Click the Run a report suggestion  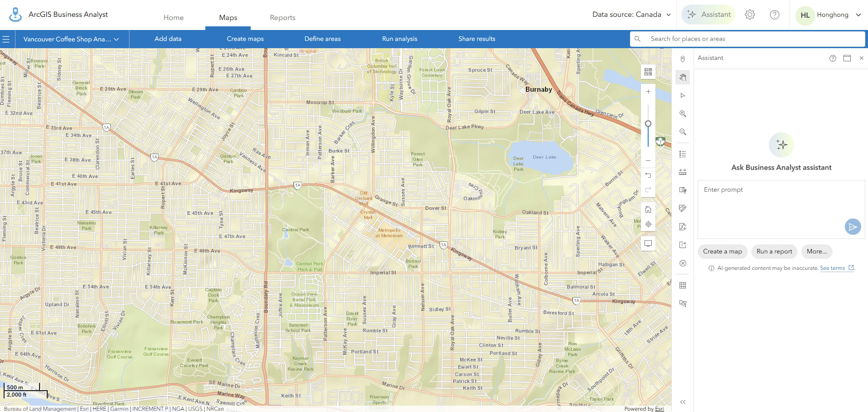pyautogui.click(x=774, y=252)
